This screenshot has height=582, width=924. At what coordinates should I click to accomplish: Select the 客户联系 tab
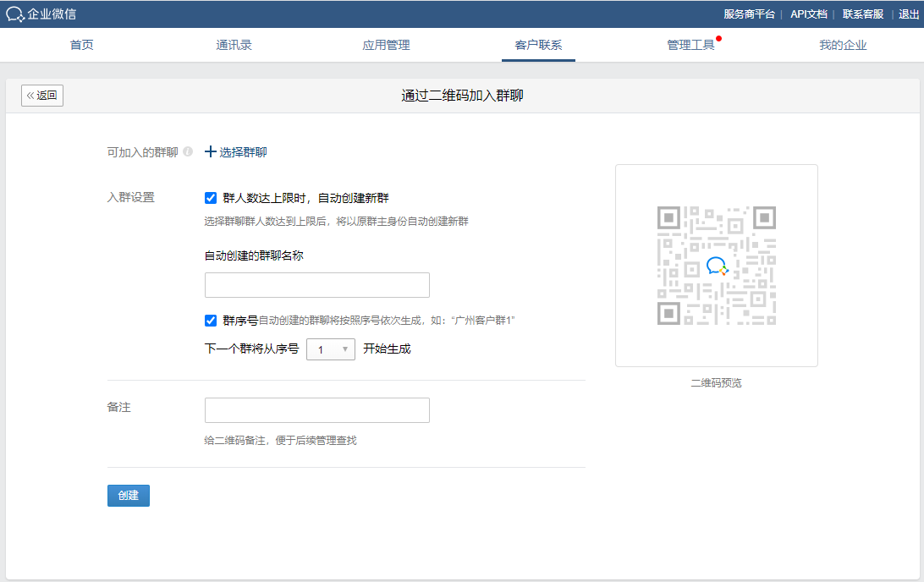(x=538, y=45)
